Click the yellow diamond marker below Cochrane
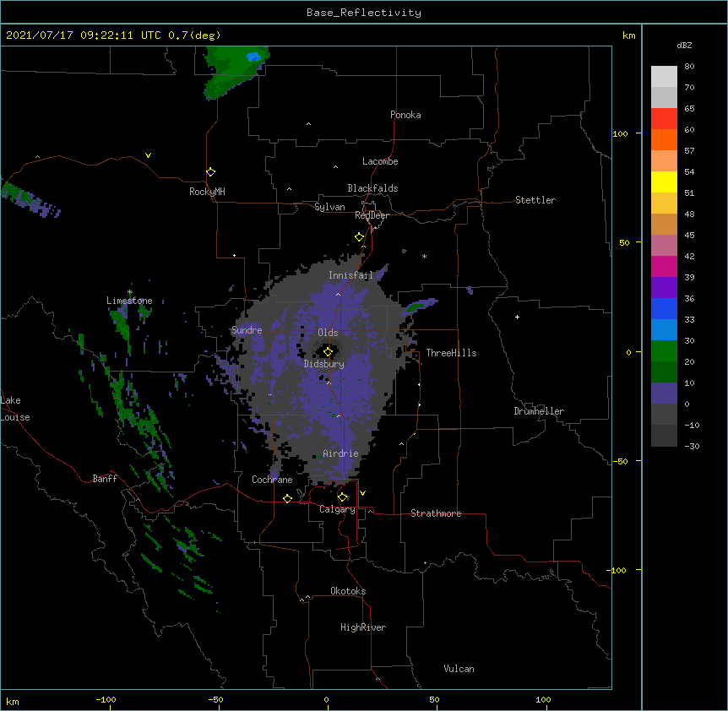Screen dimensions: 728x711 pyautogui.click(x=287, y=498)
